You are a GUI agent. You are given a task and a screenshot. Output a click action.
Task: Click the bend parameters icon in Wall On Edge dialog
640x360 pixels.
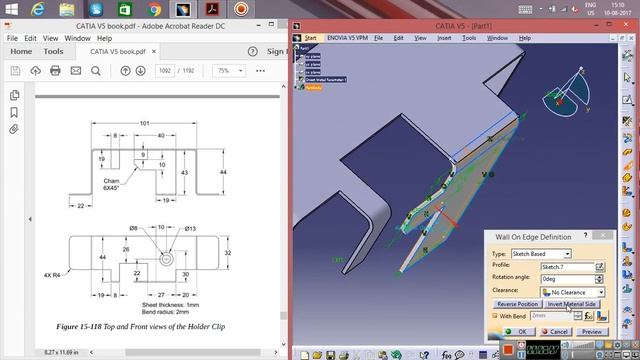point(602,316)
